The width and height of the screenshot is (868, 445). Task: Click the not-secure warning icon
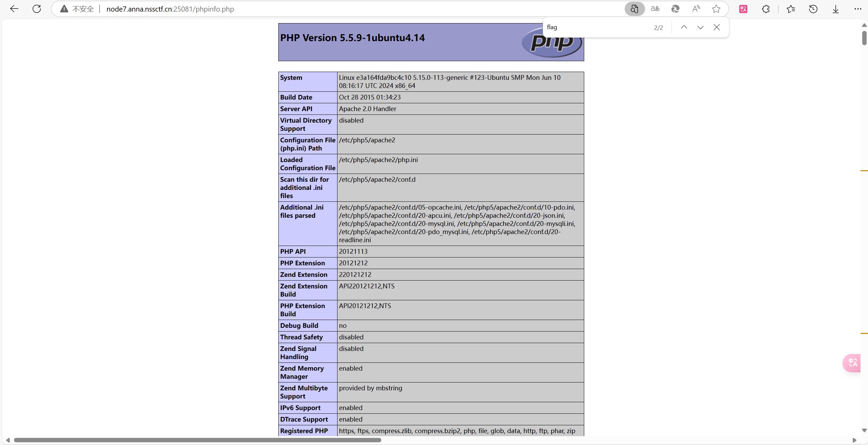tap(64, 9)
